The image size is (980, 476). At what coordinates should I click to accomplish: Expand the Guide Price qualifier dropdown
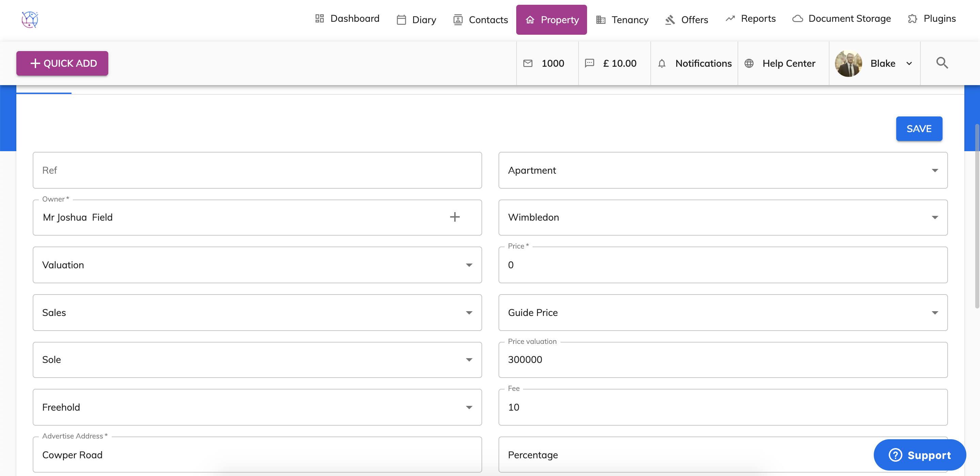934,312
